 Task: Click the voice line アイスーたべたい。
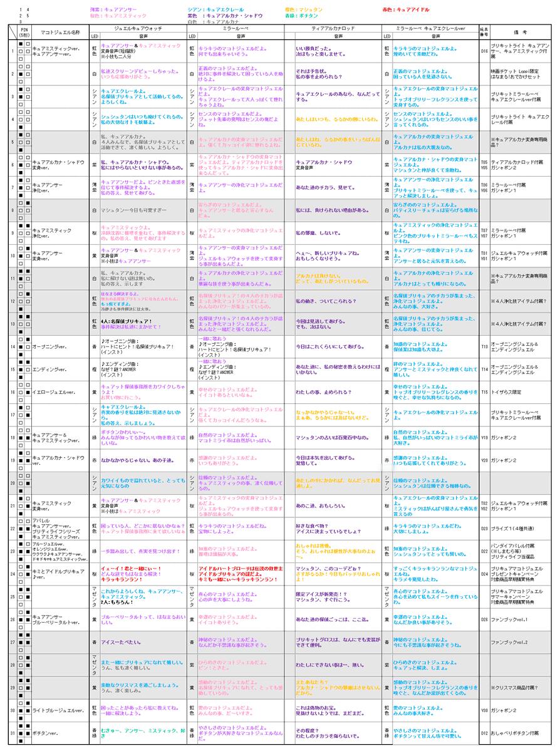121,642
